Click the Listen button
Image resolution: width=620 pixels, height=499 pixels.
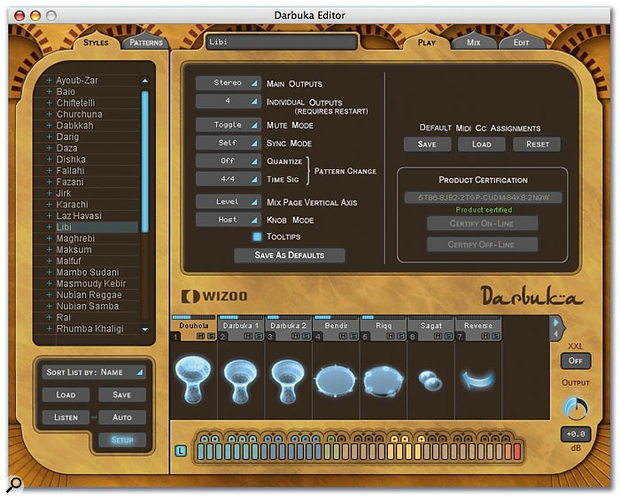click(x=66, y=417)
